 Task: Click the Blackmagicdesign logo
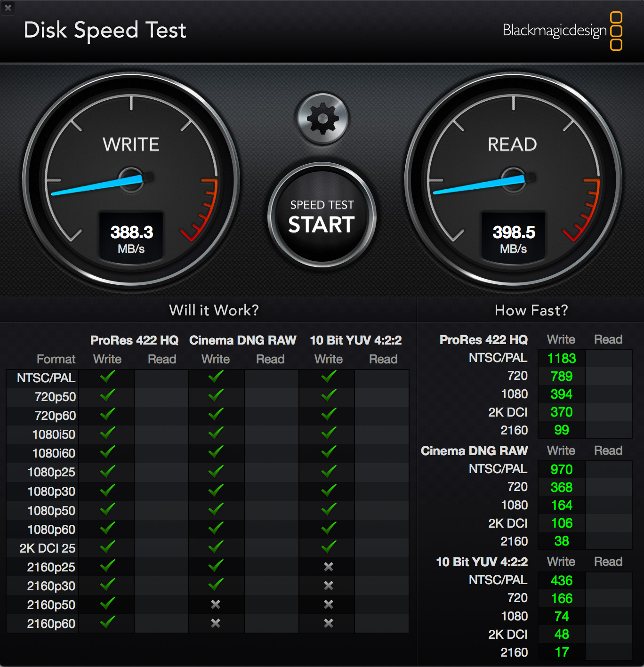pyautogui.click(x=563, y=31)
